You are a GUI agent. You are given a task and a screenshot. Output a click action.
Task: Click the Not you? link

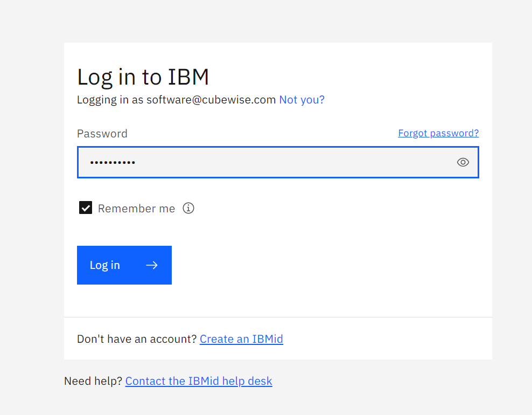(302, 100)
